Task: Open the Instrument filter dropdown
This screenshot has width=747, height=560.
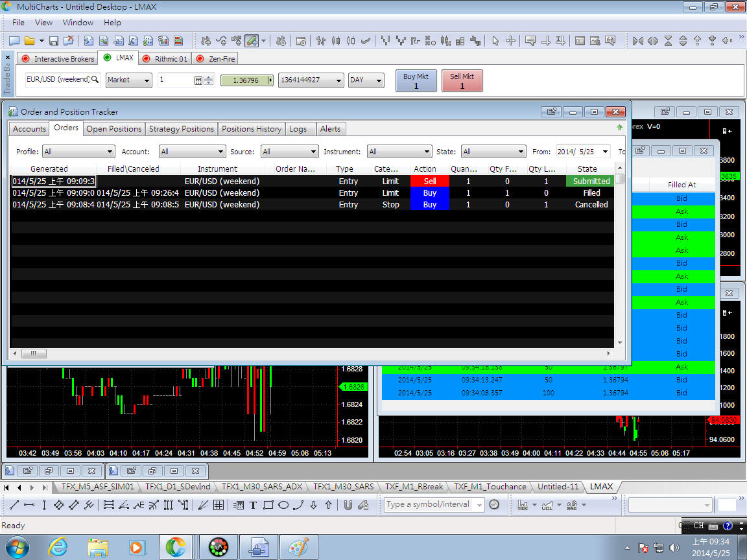Action: pos(399,152)
